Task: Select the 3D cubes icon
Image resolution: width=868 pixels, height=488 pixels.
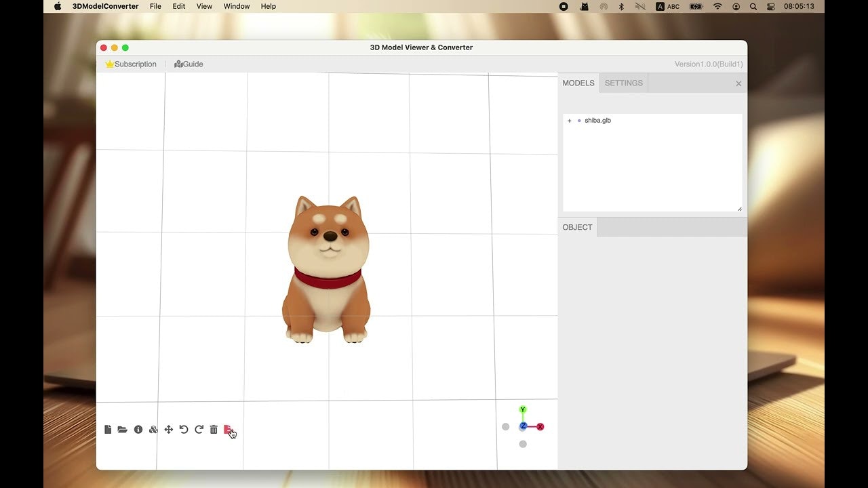Action: click(153, 429)
